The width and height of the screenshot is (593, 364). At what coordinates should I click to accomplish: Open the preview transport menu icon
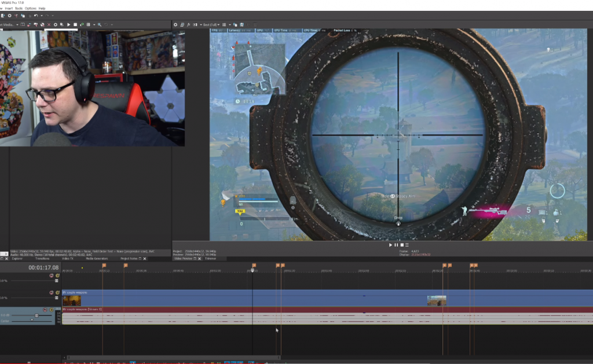pyautogui.click(x=407, y=245)
